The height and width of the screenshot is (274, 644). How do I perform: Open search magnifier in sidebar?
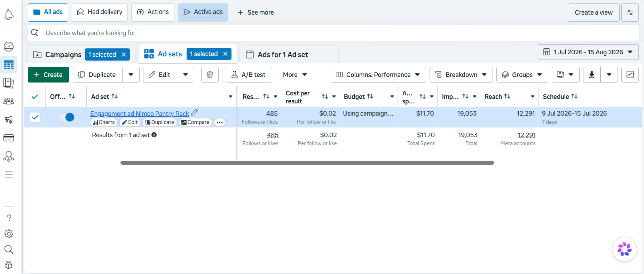tap(9, 249)
